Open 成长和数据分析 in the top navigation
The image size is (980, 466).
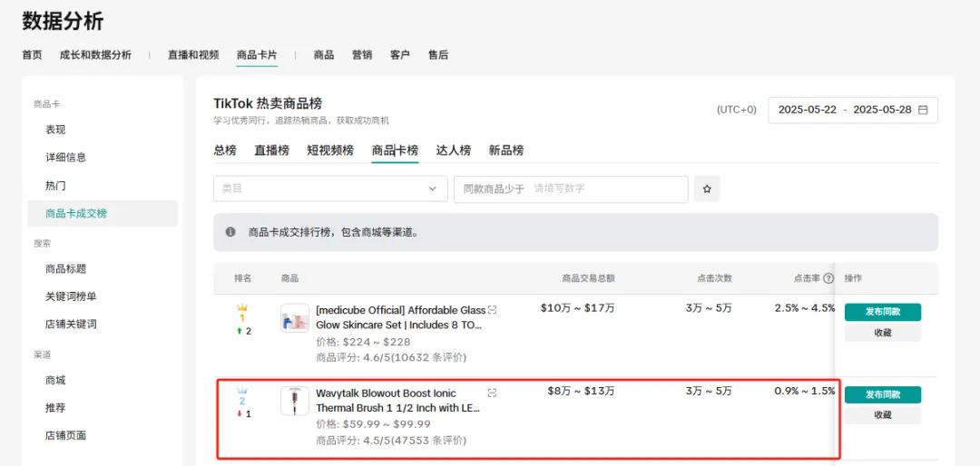pos(95,55)
